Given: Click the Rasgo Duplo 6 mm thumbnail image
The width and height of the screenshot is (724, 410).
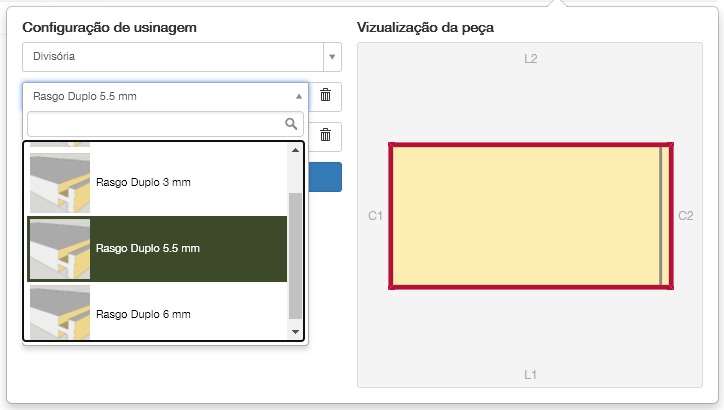Looking at the screenshot, I should 60,312.
